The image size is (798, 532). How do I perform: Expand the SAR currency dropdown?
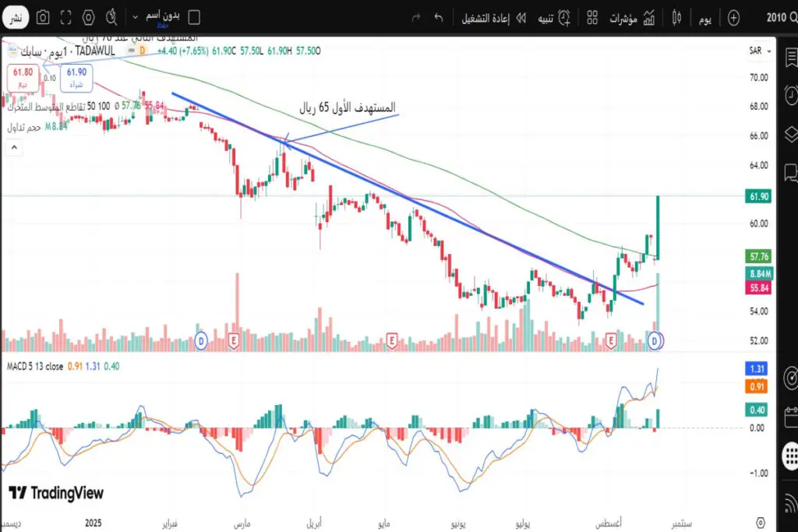click(760, 51)
